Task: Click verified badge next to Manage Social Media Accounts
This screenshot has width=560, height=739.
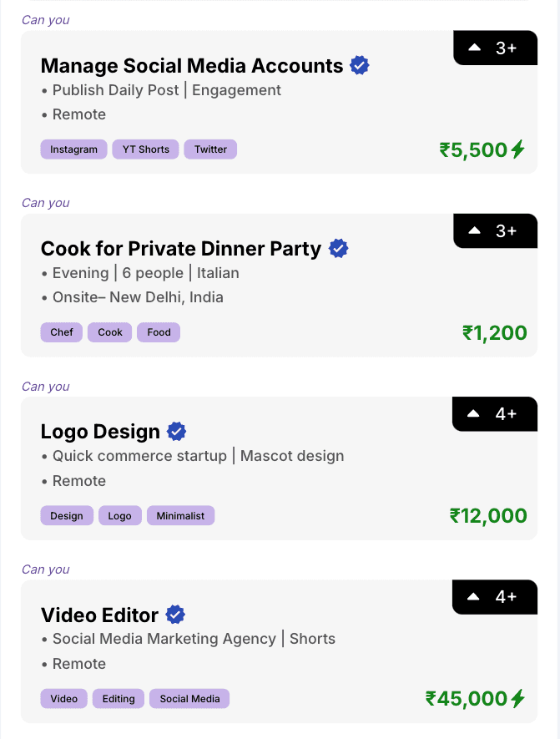Action: [360, 65]
